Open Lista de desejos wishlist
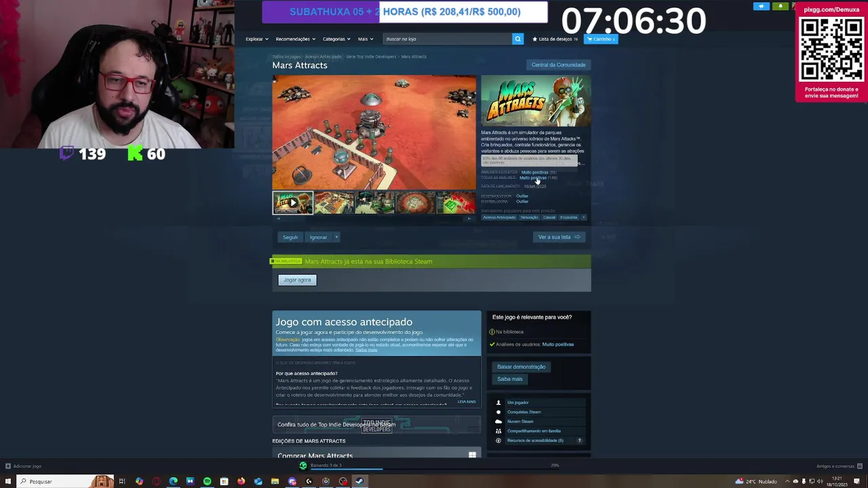868x488 pixels. [555, 39]
